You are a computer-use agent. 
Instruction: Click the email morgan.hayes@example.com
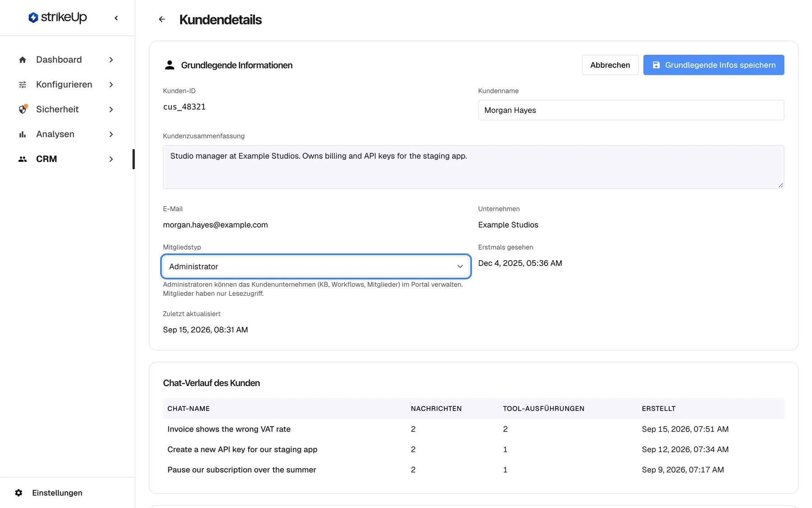pos(215,225)
